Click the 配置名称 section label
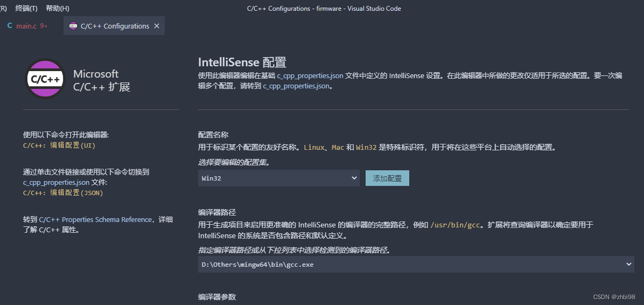Screen dimensions: 644x305 213,135
